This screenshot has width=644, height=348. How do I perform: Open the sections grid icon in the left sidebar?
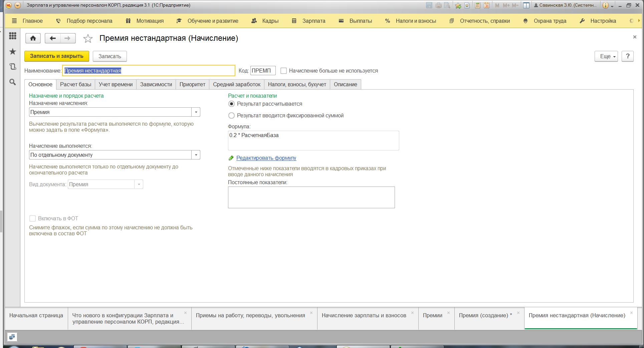[13, 36]
